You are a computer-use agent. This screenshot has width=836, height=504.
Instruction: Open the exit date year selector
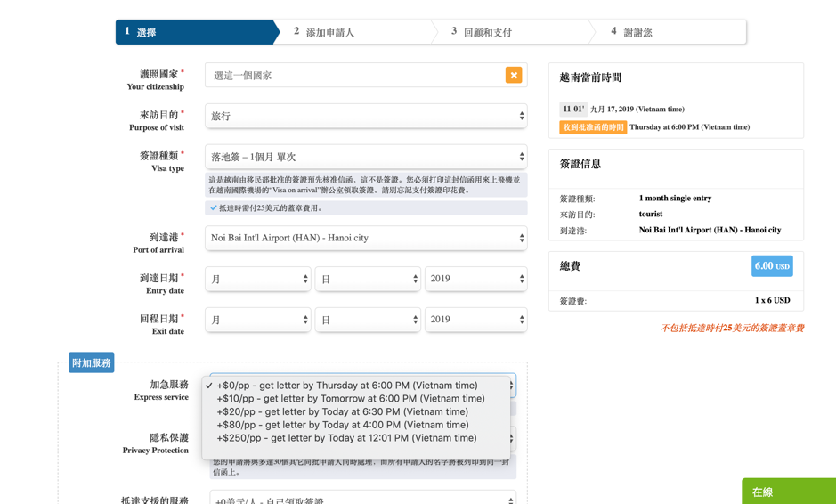click(475, 320)
